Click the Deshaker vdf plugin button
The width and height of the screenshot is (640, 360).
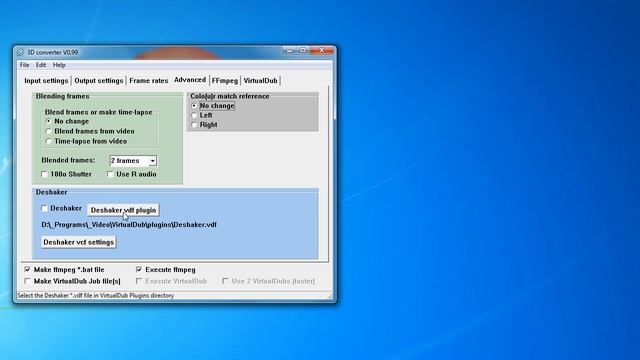tap(123, 210)
